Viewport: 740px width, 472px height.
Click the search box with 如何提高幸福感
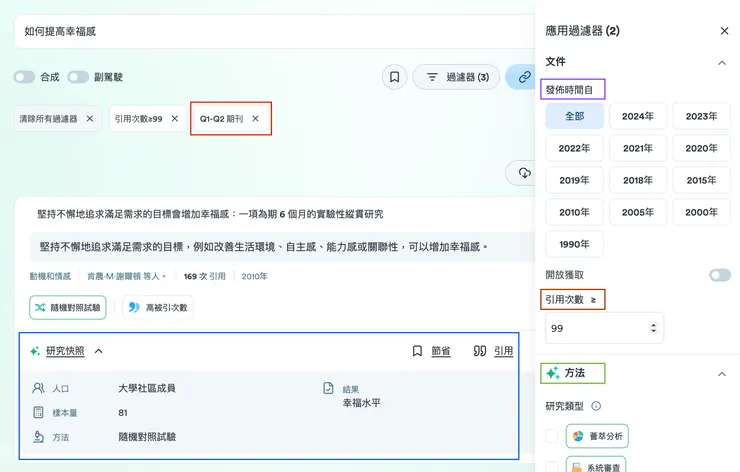pyautogui.click(x=274, y=32)
